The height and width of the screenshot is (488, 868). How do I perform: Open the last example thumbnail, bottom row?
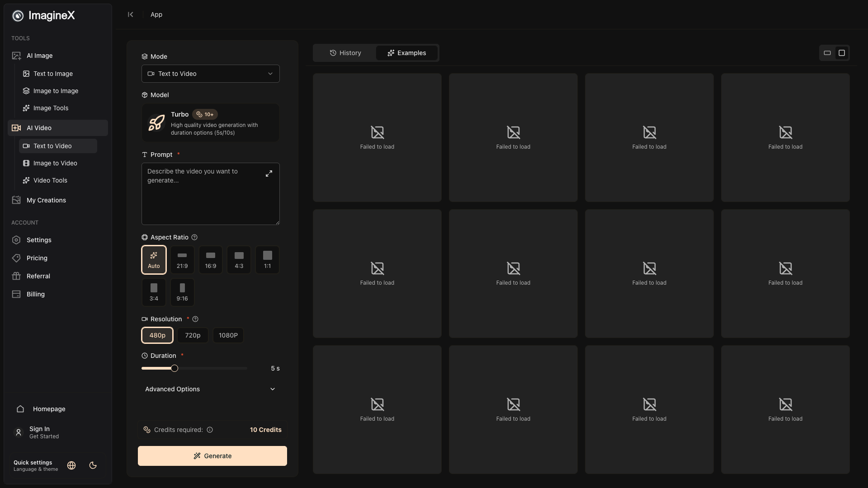coord(785,410)
